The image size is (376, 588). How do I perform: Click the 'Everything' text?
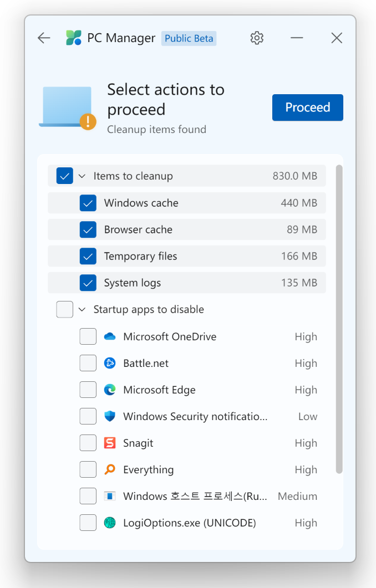[x=149, y=470]
